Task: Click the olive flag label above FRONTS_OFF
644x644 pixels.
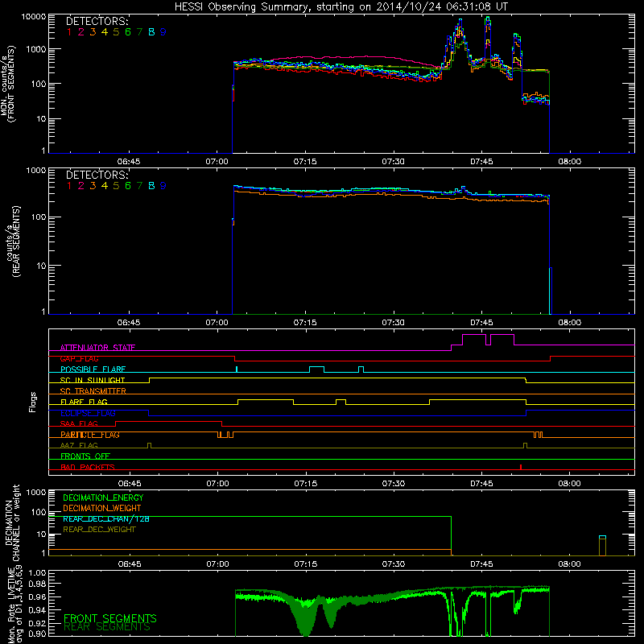Action: [79, 445]
